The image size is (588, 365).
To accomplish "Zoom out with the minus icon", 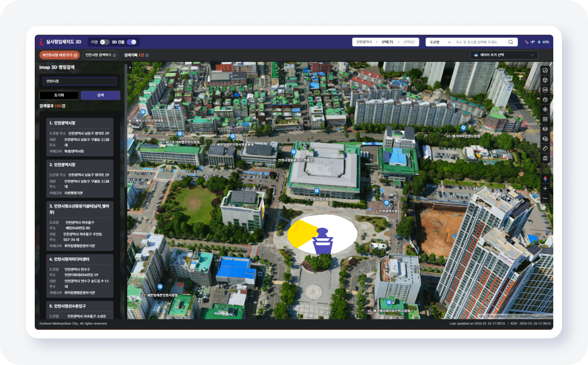I will 545,198.
